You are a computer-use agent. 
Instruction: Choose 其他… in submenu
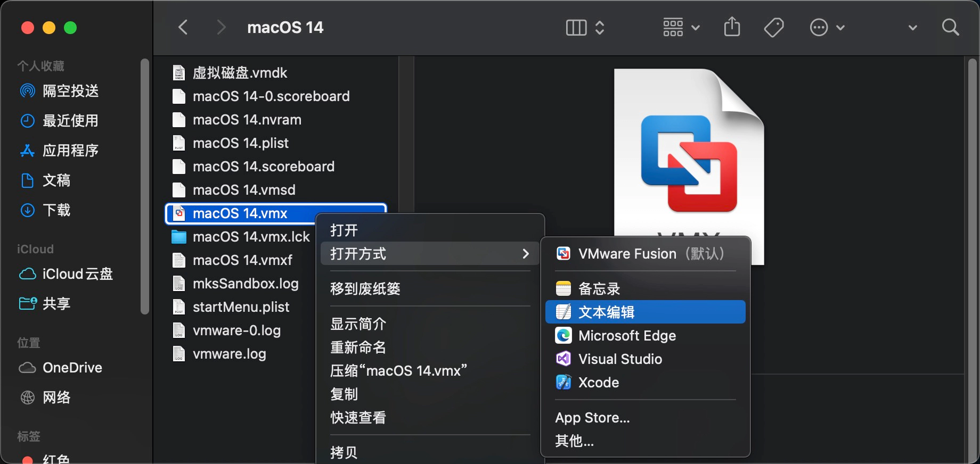tap(646, 441)
